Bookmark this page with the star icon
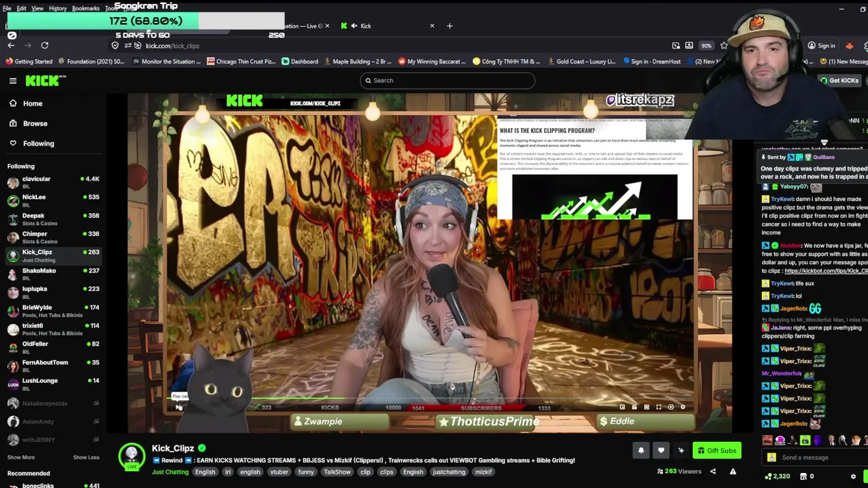868x488 pixels. pyautogui.click(x=724, y=45)
